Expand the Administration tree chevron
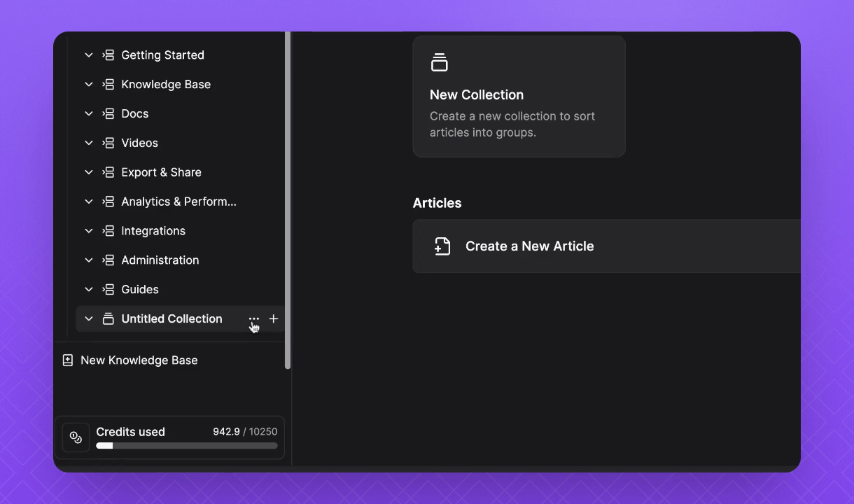This screenshot has width=854, height=504. 89,260
